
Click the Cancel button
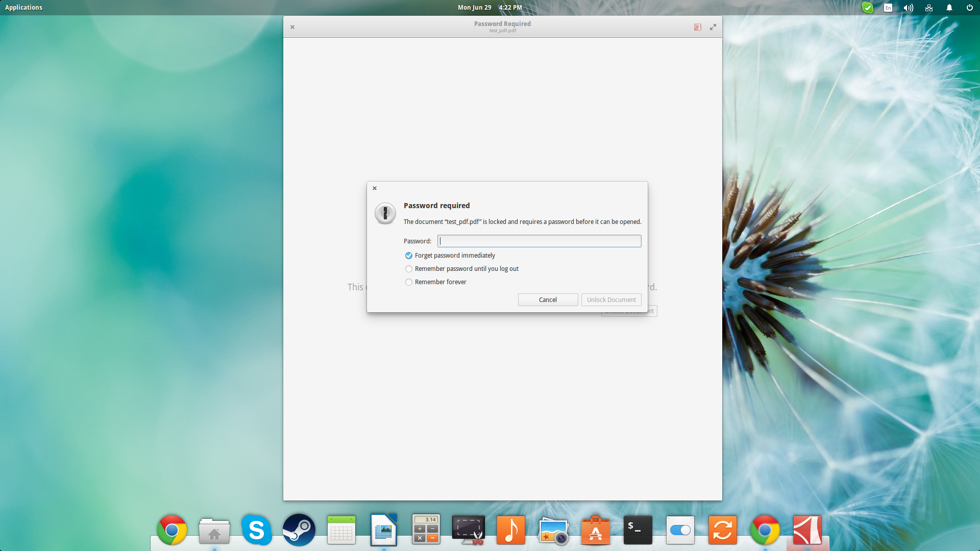(x=548, y=300)
